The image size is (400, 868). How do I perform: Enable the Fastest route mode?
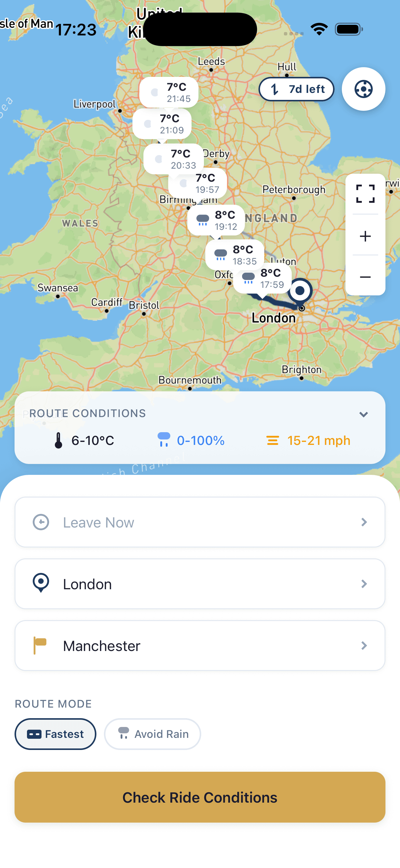[x=55, y=734]
